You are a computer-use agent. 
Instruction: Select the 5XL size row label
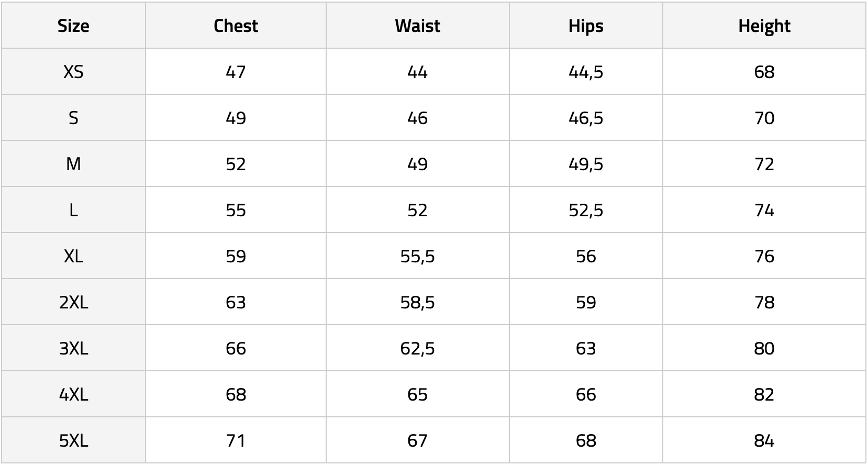coord(73,440)
